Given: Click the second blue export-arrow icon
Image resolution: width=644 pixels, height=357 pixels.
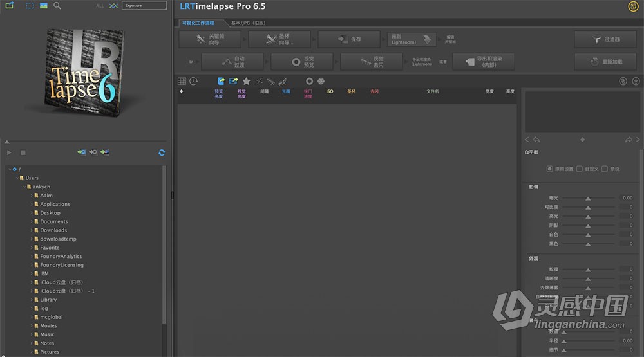Looking at the screenshot, I should click(233, 81).
